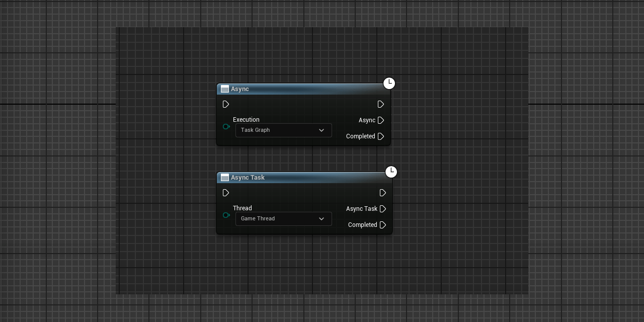Click the Async Task node input execution pin

pyautogui.click(x=226, y=193)
